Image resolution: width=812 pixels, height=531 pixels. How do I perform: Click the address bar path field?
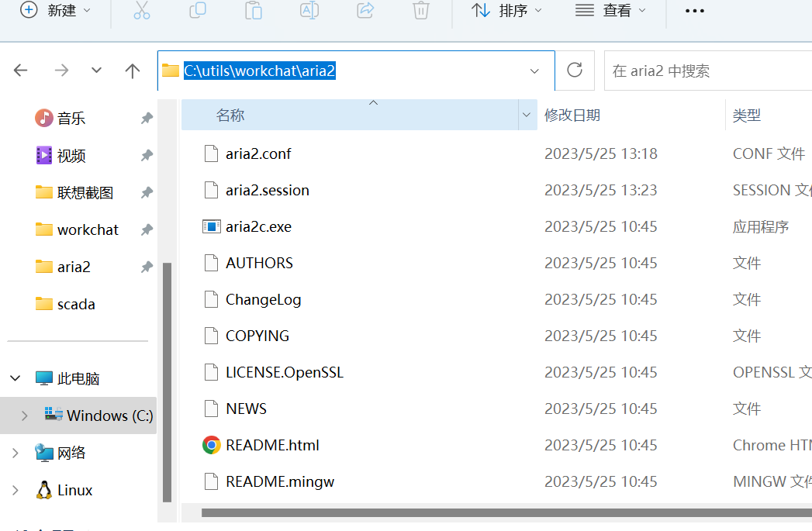pos(356,71)
